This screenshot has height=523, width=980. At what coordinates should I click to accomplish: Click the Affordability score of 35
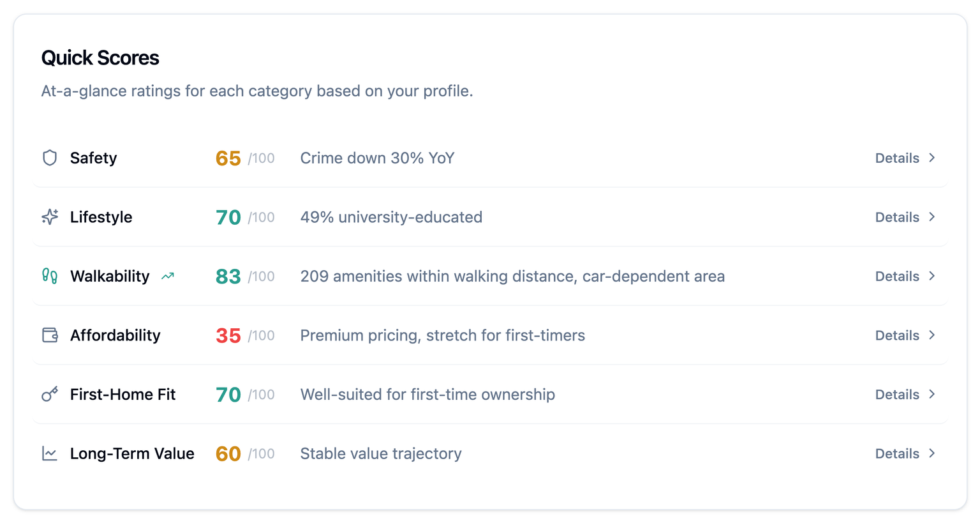pyautogui.click(x=228, y=335)
